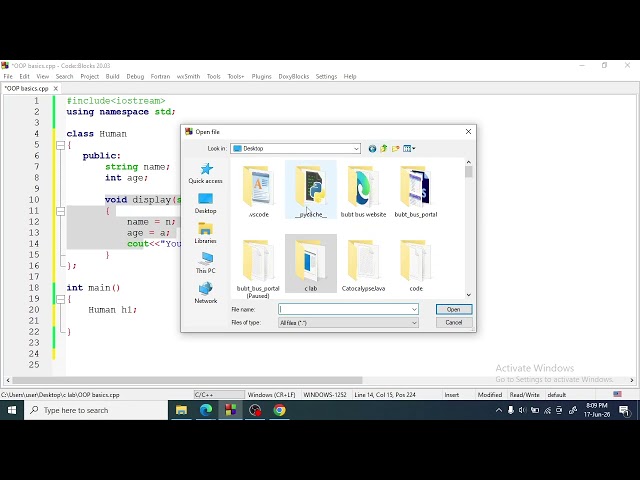Select Libraries in places sidebar
This screenshot has width=640, height=480.
205,233
